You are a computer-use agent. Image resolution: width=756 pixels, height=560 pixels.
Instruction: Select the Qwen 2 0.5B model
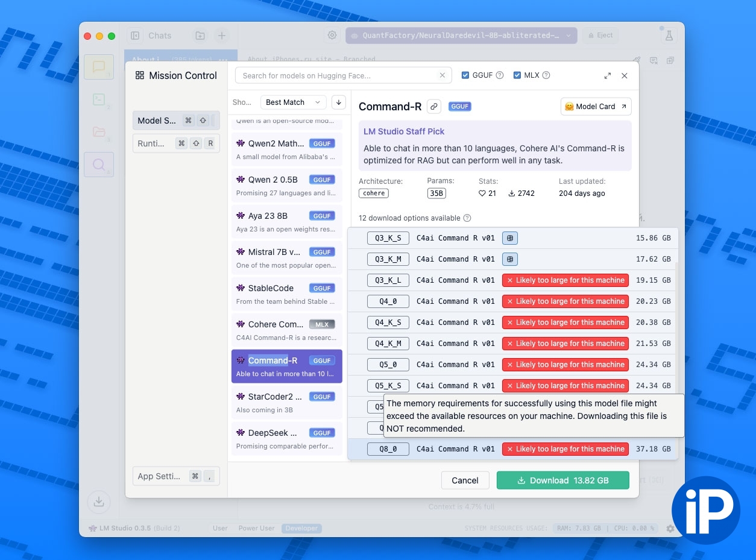[x=287, y=186]
